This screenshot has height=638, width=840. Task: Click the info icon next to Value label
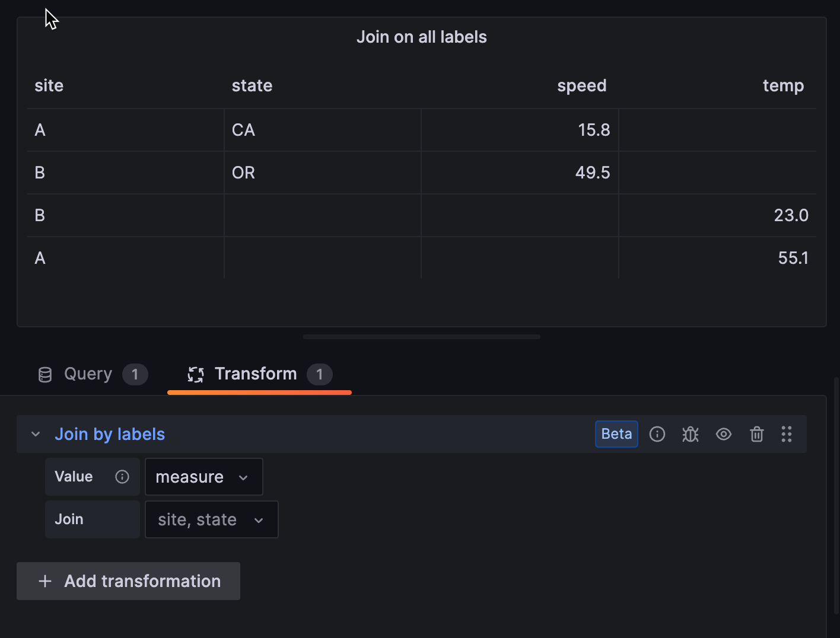pyautogui.click(x=122, y=476)
